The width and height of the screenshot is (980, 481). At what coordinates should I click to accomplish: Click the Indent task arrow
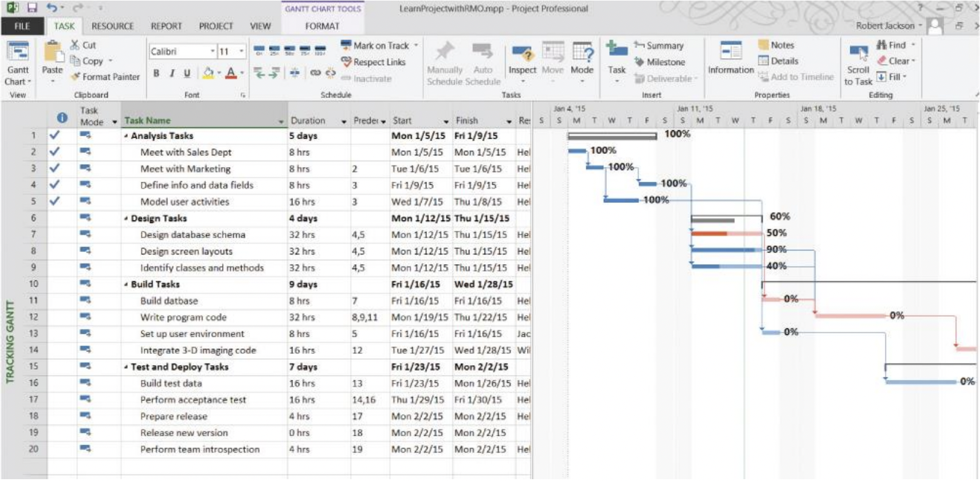pos(274,73)
